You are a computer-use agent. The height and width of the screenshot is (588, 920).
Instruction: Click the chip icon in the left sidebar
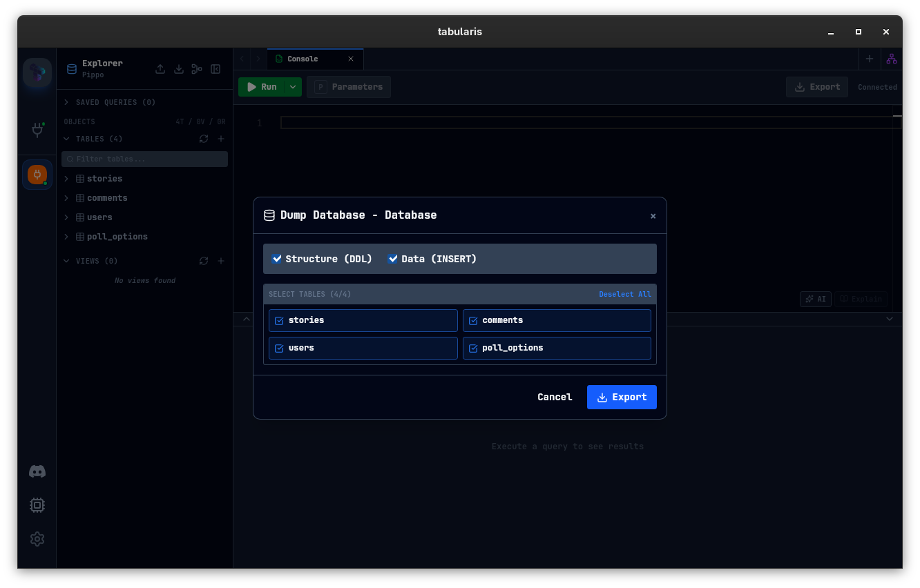pyautogui.click(x=37, y=505)
